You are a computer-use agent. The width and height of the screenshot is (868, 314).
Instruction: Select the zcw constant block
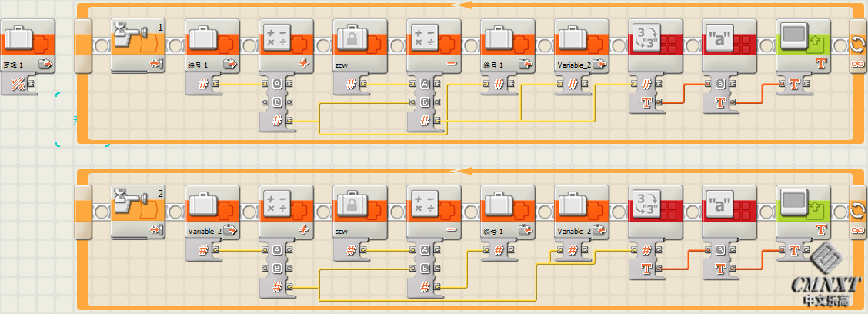pyautogui.click(x=359, y=45)
